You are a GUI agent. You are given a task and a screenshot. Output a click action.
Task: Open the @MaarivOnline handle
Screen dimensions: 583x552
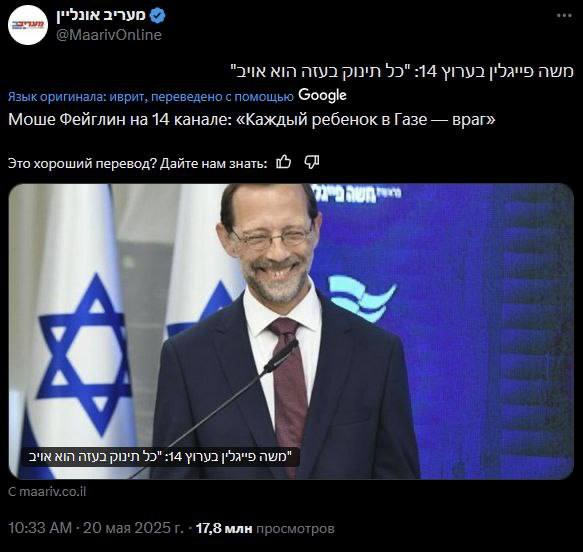109,35
